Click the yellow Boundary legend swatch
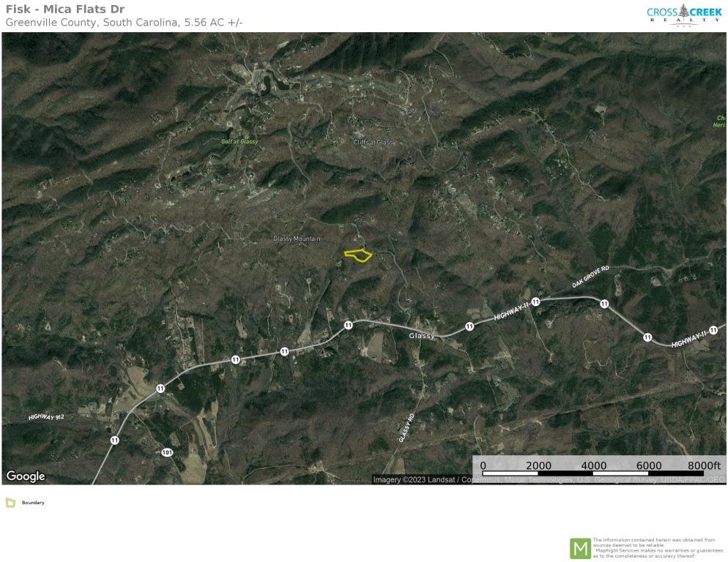This screenshot has height=562, width=728. [11, 503]
